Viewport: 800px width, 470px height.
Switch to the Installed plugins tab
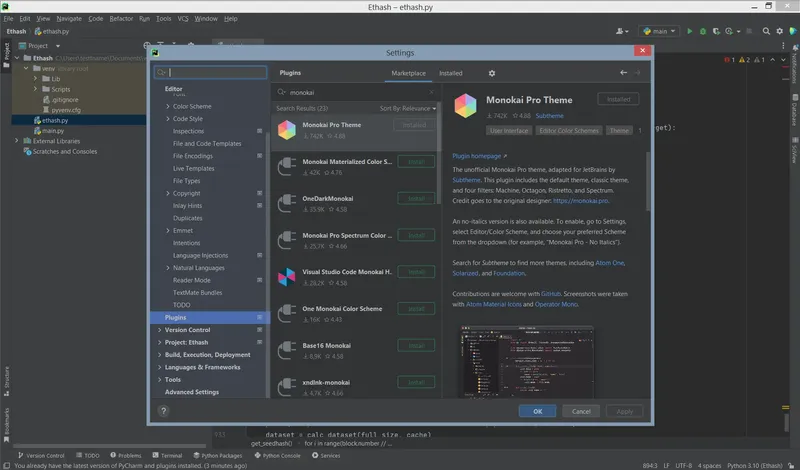click(451, 73)
